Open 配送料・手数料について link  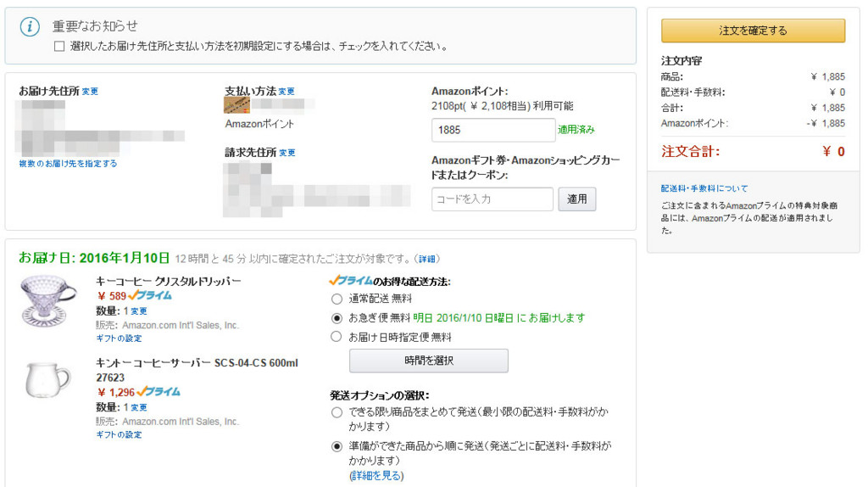point(704,188)
